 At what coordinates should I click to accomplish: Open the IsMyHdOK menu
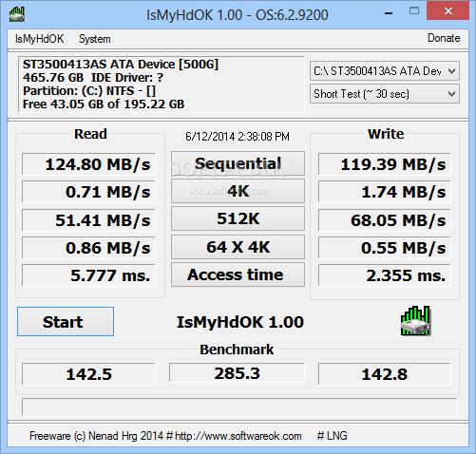[39, 39]
